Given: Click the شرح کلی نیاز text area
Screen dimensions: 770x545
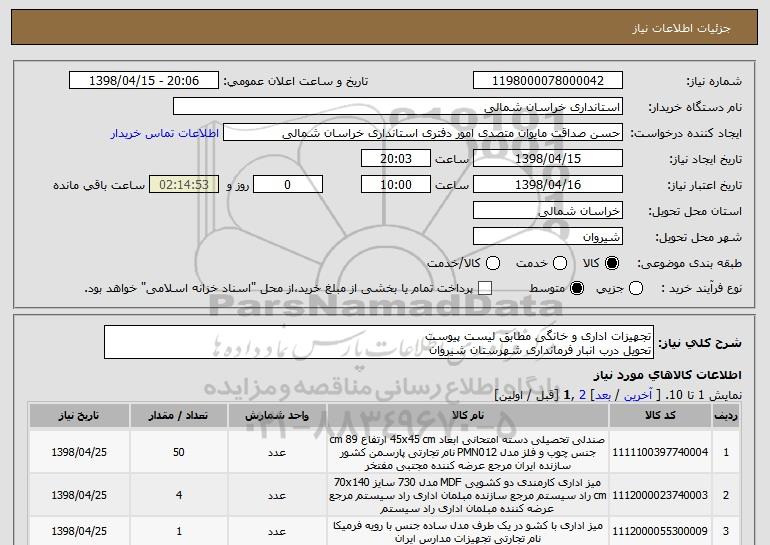Looking at the screenshot, I should (x=379, y=342).
